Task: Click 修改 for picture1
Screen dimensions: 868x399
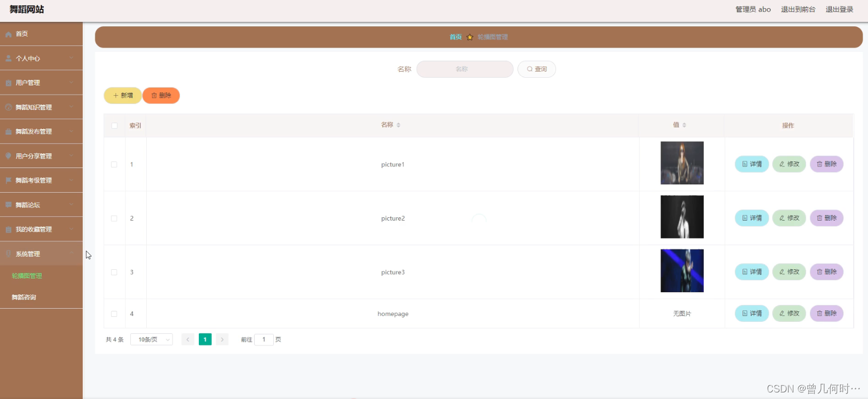Action: [x=789, y=164]
